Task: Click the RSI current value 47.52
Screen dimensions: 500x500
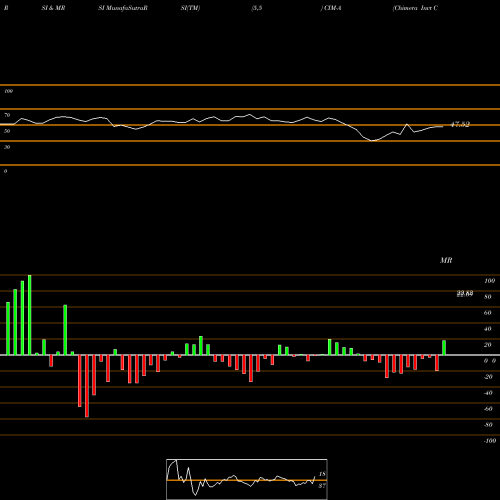Action: click(x=460, y=125)
